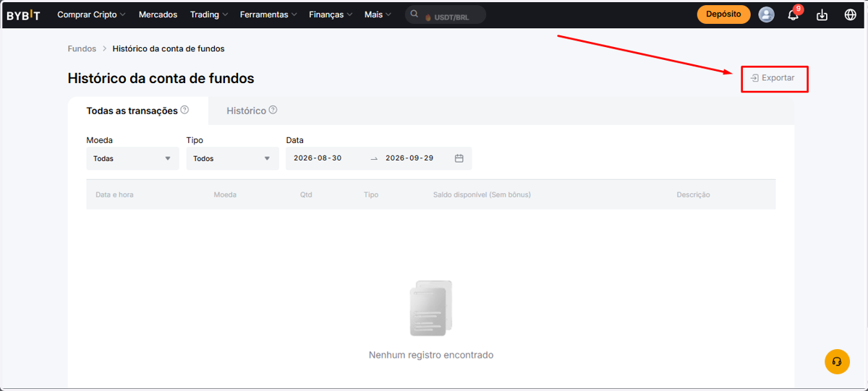
Task: Show help icon next to Todas as transações
Action: pos(184,111)
